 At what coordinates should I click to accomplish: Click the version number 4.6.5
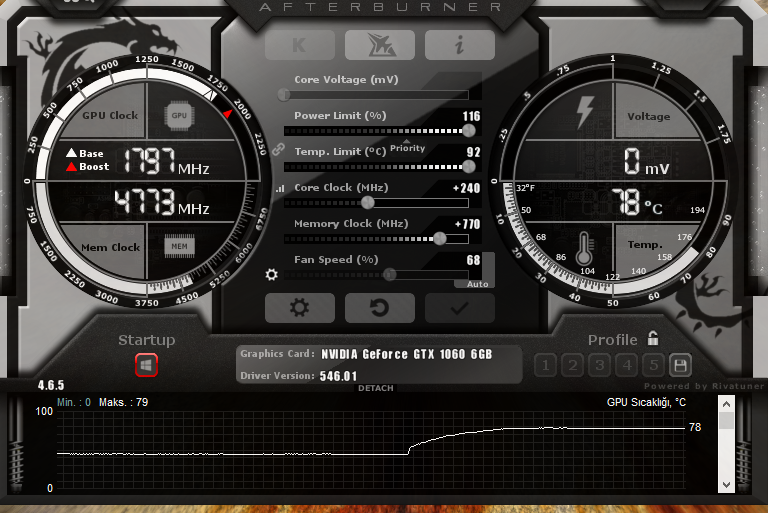pos(51,386)
